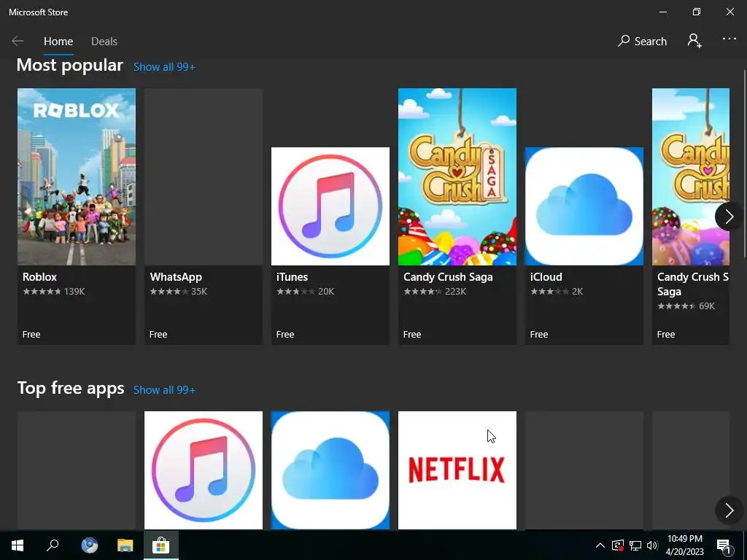Select the iTunes icon in Most popular

click(x=330, y=206)
